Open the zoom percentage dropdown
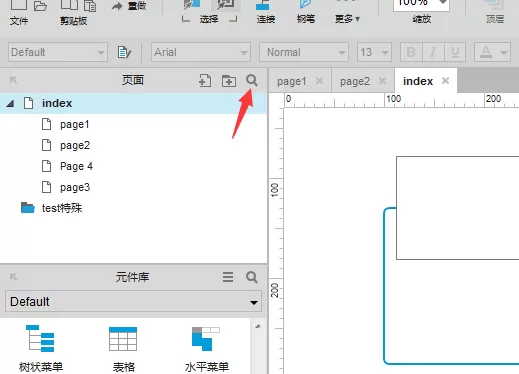 443,3
